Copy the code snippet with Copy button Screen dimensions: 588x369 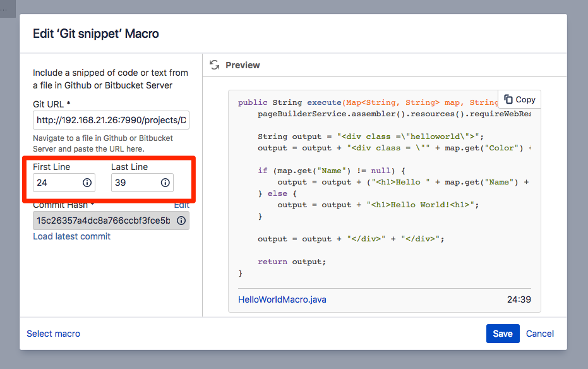(x=519, y=99)
